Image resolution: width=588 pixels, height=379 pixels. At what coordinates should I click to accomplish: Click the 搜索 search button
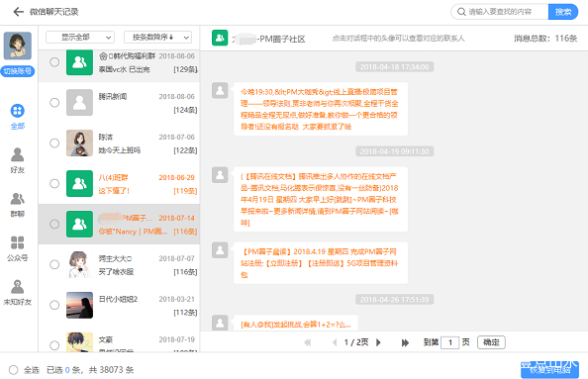pos(563,12)
